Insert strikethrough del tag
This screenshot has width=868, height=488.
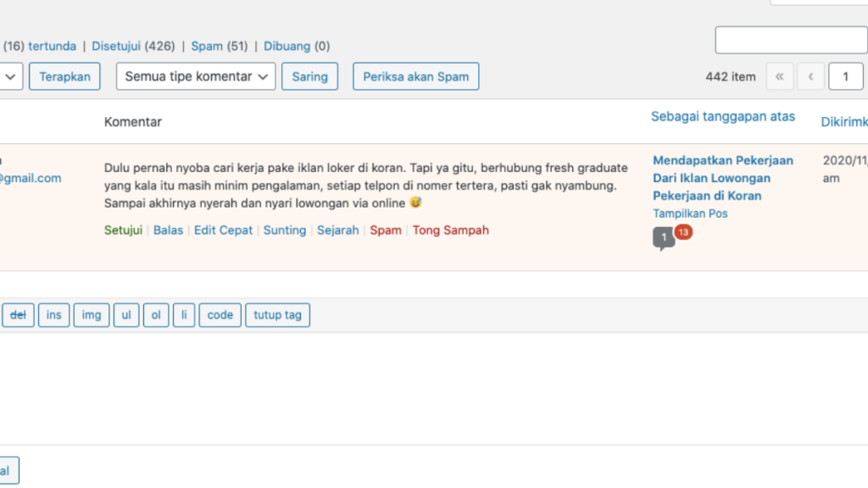coord(18,315)
